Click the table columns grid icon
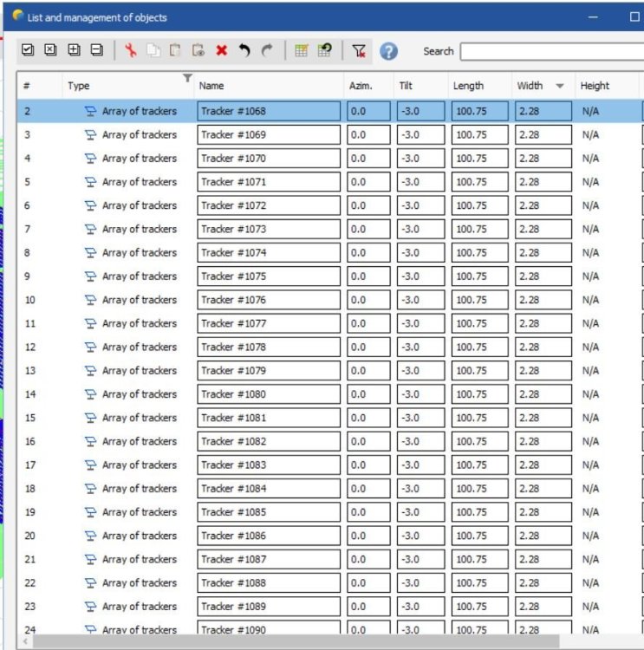This screenshot has height=650, width=644. [x=301, y=51]
